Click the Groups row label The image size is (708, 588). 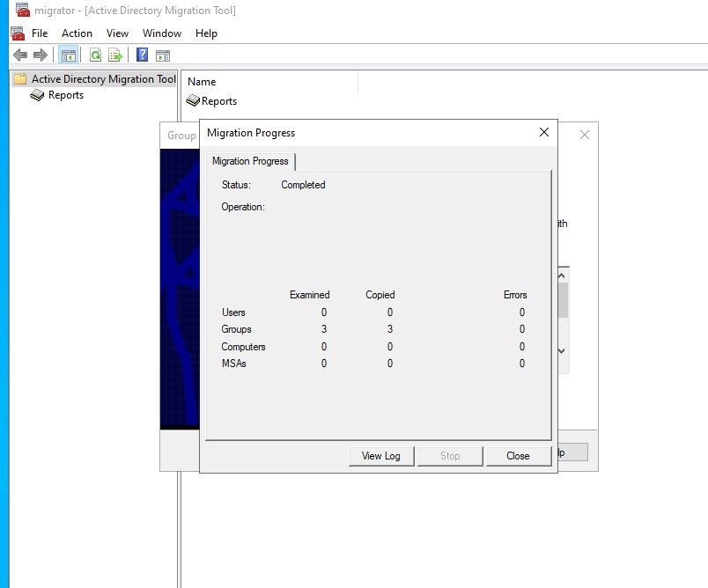point(236,329)
